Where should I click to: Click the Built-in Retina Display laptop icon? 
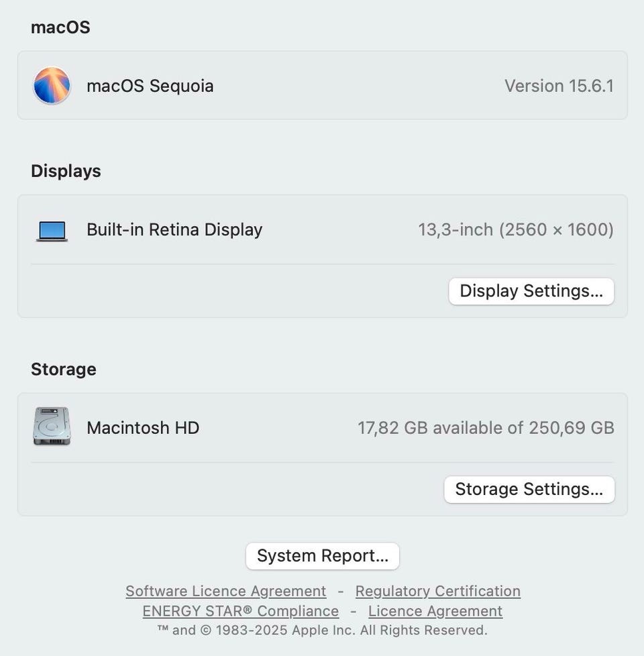(52, 231)
